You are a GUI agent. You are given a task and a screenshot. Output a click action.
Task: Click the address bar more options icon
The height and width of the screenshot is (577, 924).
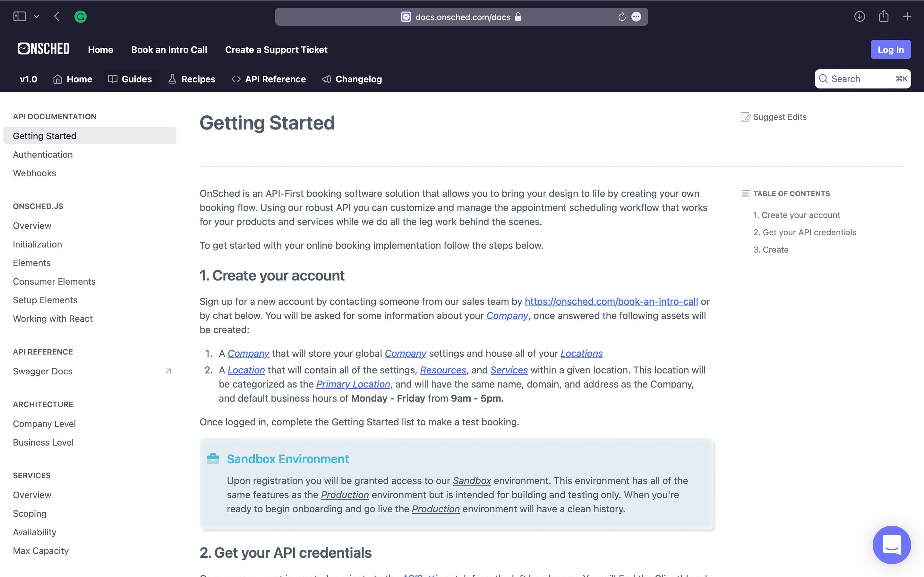tap(636, 17)
